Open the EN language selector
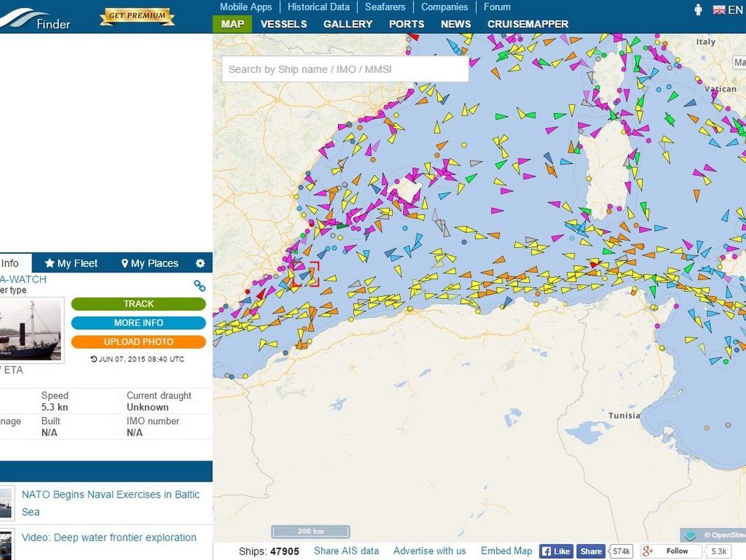Image resolution: width=746 pixels, height=560 pixels. 727,10
